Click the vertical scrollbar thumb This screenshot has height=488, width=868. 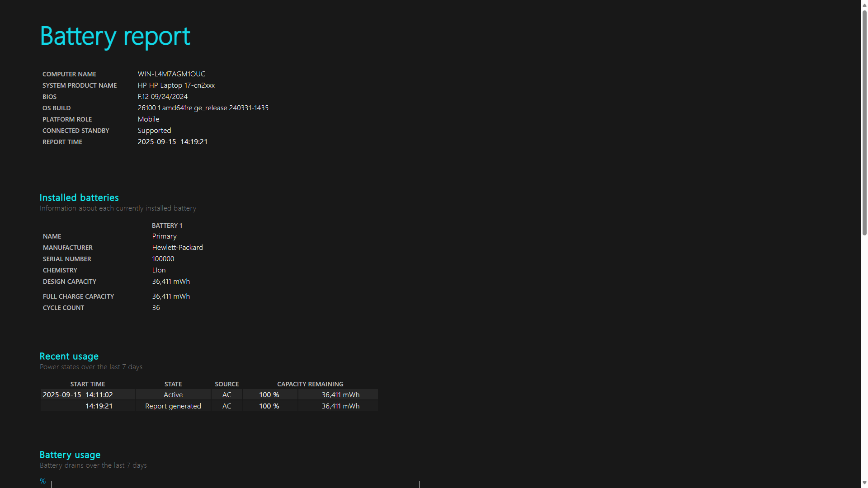(x=864, y=122)
